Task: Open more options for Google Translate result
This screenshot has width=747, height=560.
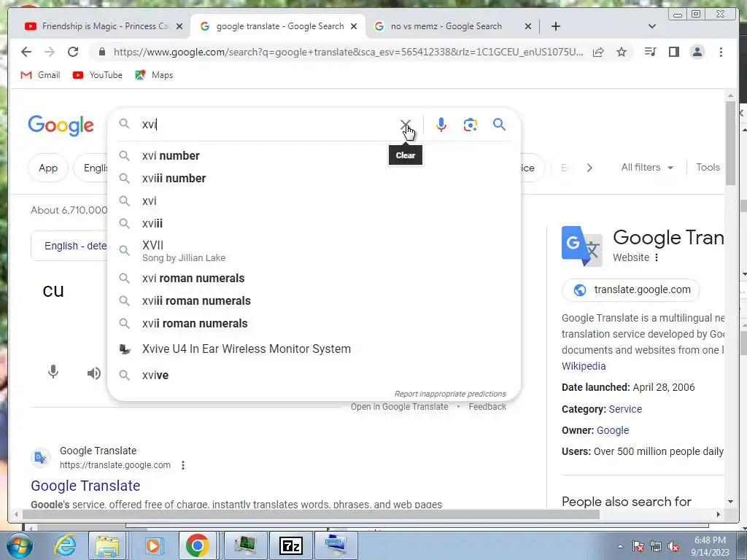Action: [x=183, y=465]
